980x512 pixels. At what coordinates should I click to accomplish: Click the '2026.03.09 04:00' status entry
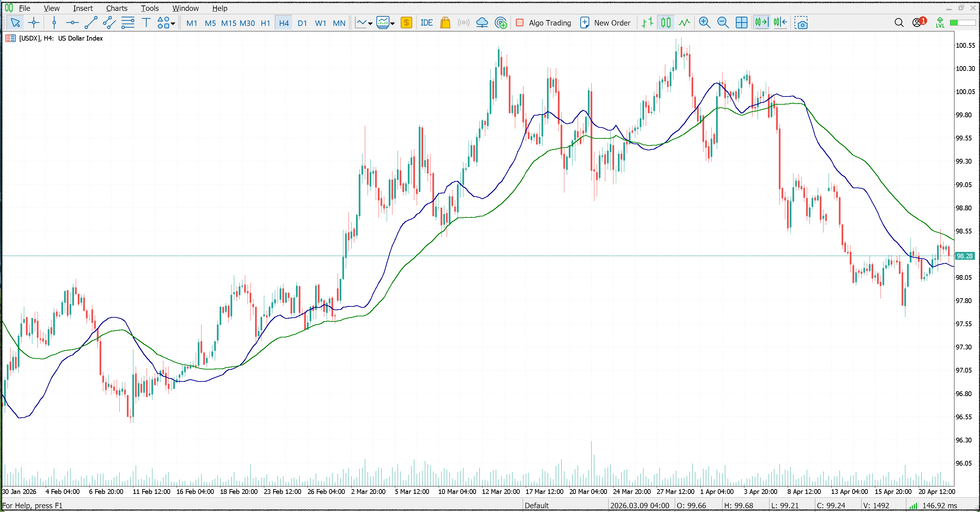point(639,506)
